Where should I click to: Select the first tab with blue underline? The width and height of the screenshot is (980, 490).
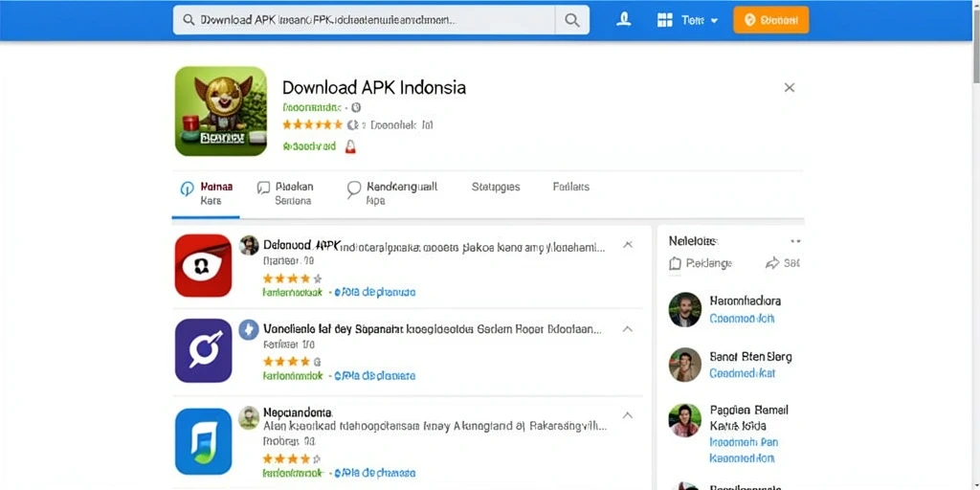[207, 193]
